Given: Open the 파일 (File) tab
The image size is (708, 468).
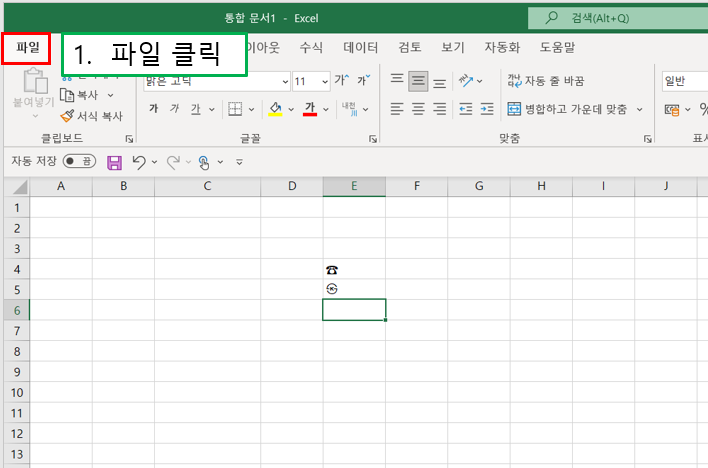Looking at the screenshot, I should 28,47.
